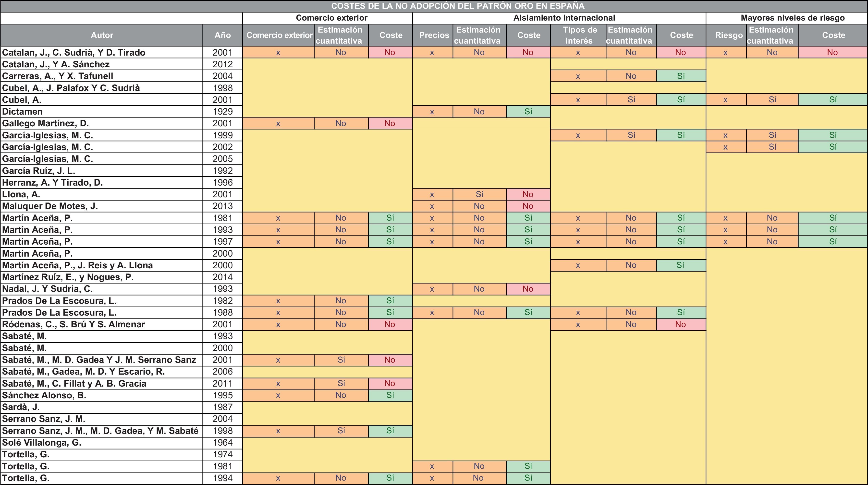The height and width of the screenshot is (485, 868).
Task: Select the 'Año' column header
Action: pos(222,35)
